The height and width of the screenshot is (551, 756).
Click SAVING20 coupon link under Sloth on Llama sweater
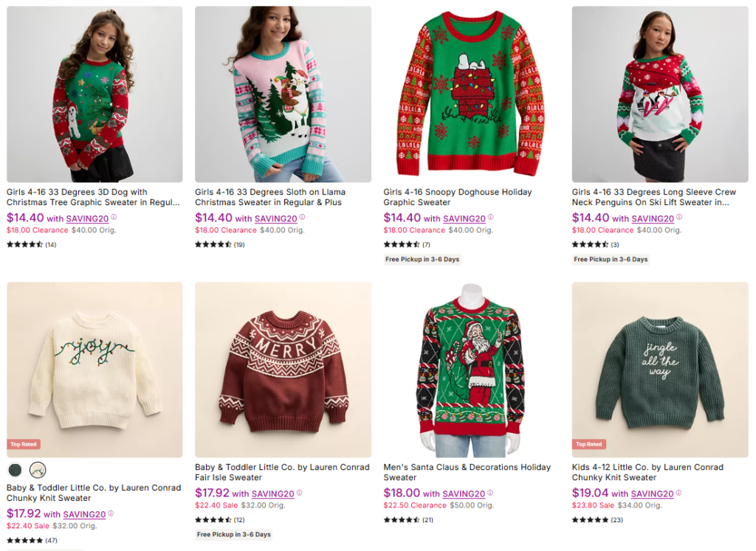tap(275, 218)
